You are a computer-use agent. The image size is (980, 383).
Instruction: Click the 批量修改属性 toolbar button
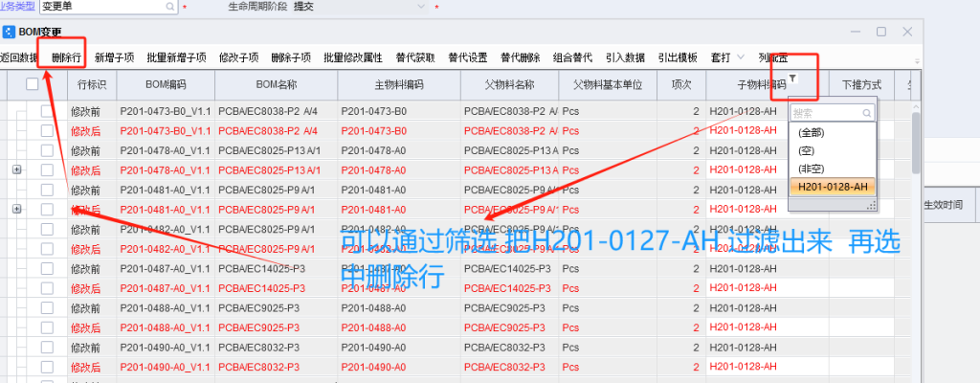[x=353, y=57]
